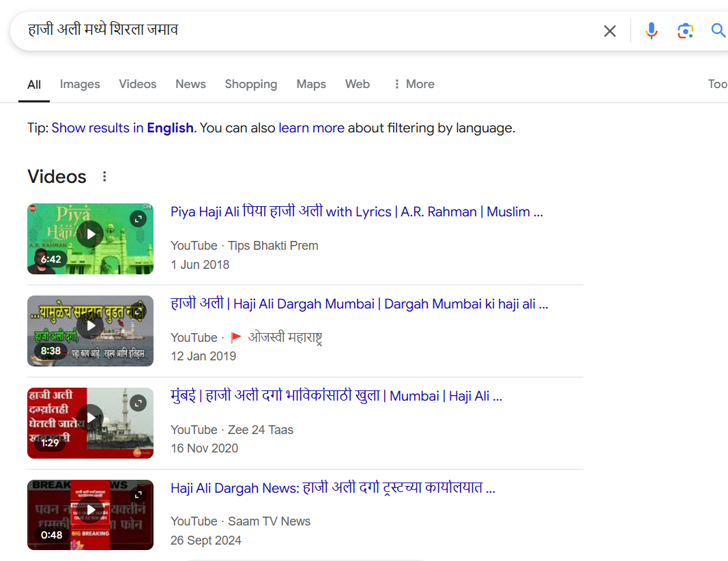The image size is (728, 561).
Task: Open Videos section three-dot options
Action: pos(104,177)
